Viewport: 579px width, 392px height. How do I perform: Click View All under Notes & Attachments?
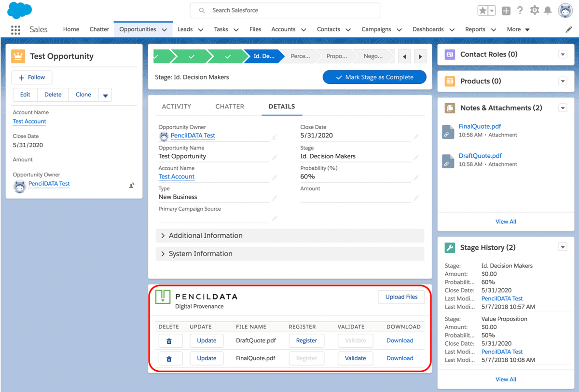[506, 222]
